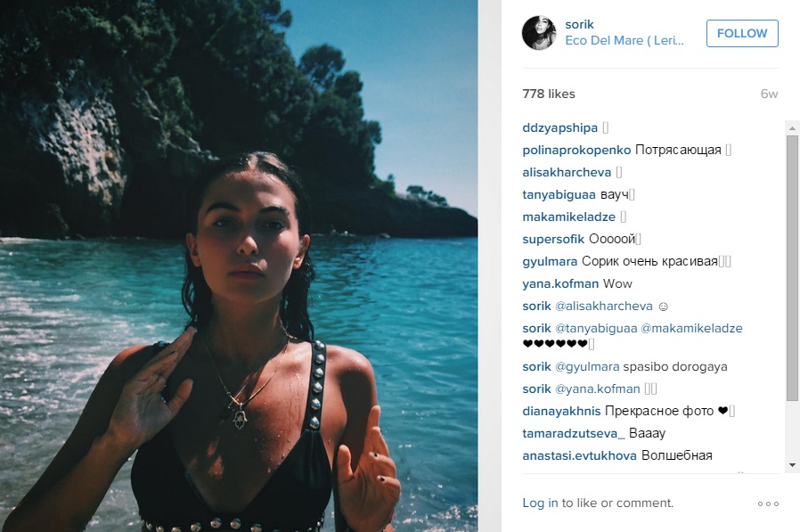Open the sorik username in post header
Image resolution: width=800 pixels, height=532 pixels.
click(x=580, y=25)
